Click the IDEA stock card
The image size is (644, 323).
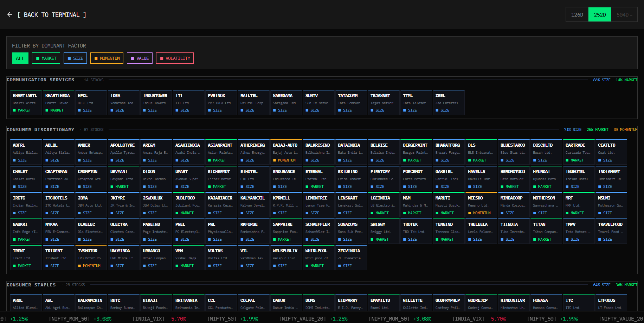[x=123, y=102]
